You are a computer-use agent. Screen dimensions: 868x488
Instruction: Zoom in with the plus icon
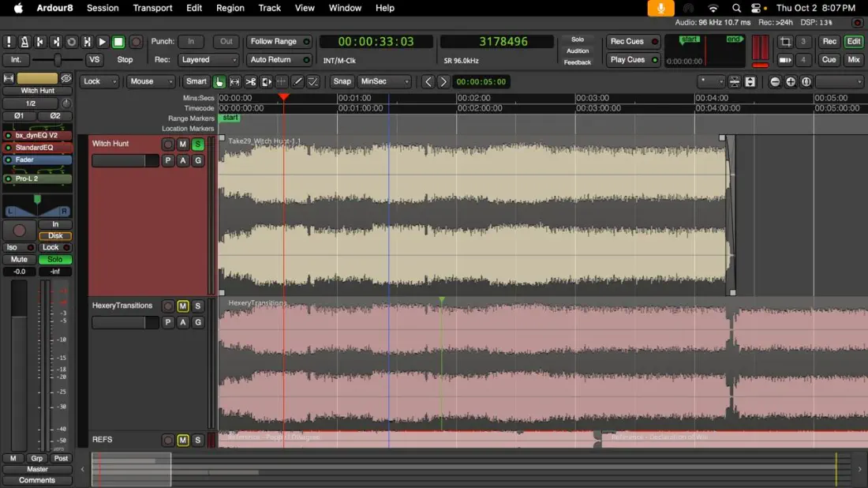pos(791,82)
